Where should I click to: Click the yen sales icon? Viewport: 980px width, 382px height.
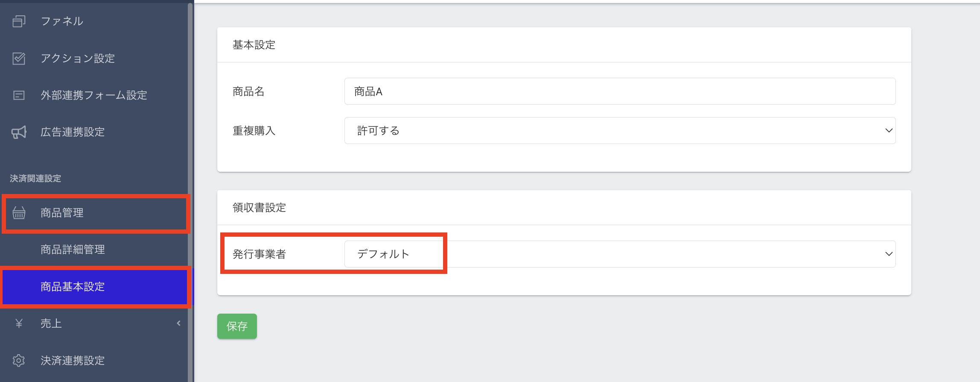point(19,323)
